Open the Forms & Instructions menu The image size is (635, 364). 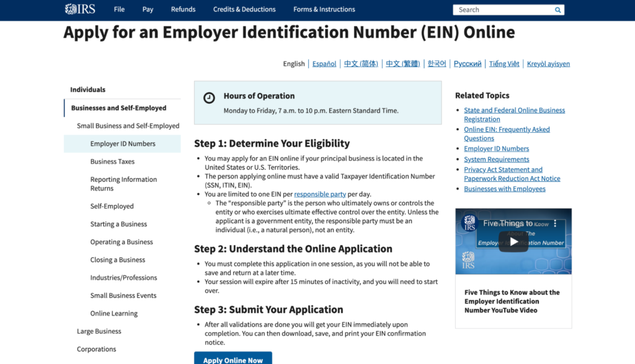[324, 9]
